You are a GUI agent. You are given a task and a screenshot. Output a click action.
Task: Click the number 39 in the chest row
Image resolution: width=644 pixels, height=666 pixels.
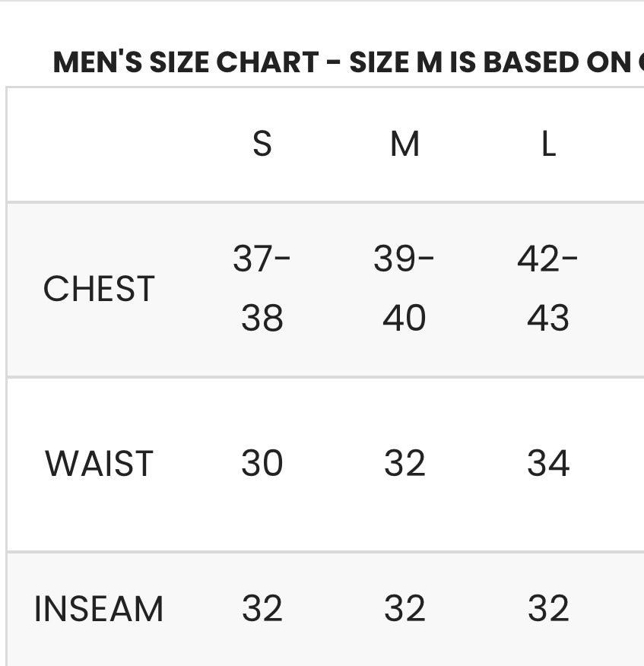pyautogui.click(x=395, y=260)
